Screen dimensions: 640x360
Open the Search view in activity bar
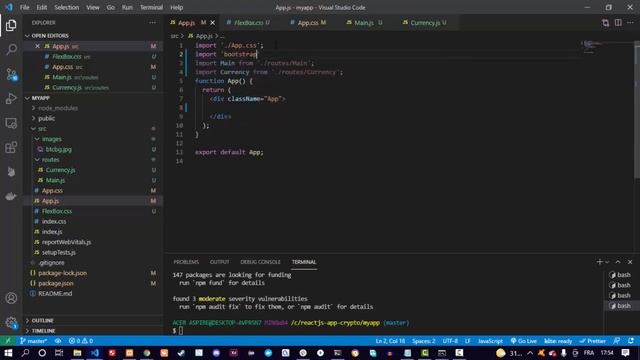pos(11,49)
